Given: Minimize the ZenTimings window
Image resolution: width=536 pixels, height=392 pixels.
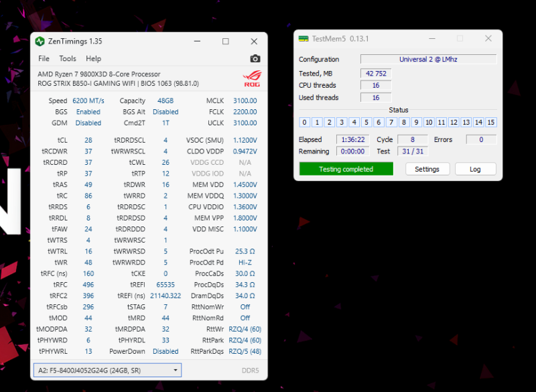Looking at the screenshot, I should coord(197,42).
